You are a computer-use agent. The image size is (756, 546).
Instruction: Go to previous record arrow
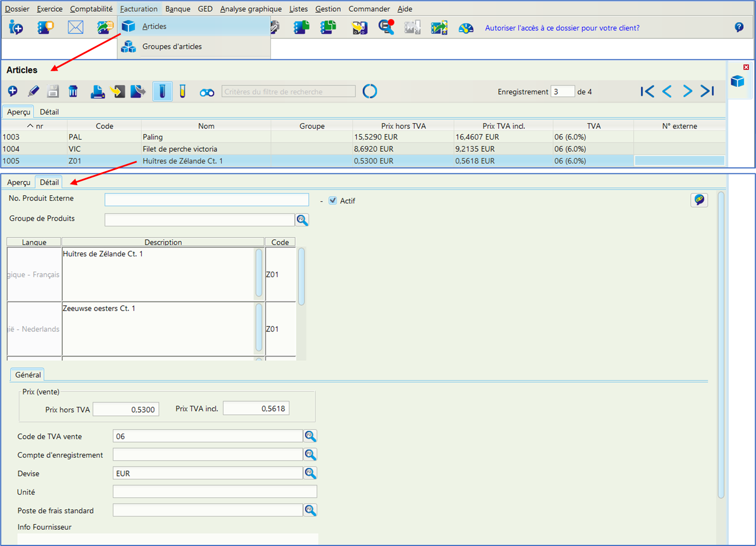(667, 91)
